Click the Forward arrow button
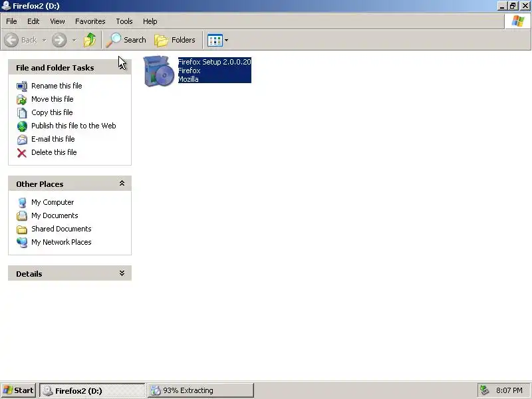This screenshot has width=532, height=399. [x=59, y=40]
